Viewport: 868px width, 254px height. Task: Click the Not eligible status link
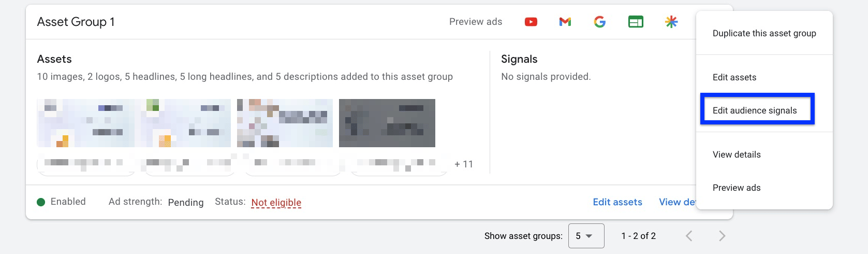pos(276,202)
